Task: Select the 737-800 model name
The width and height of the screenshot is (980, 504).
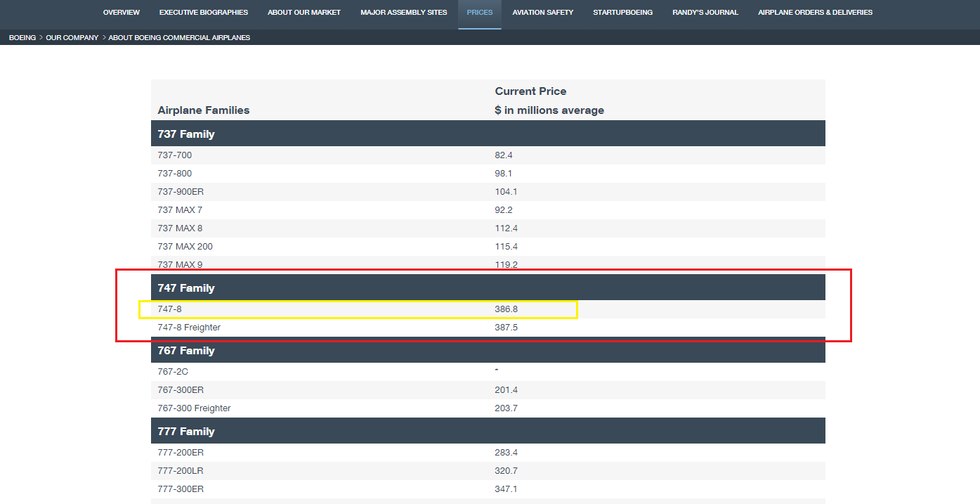Action: coord(175,174)
